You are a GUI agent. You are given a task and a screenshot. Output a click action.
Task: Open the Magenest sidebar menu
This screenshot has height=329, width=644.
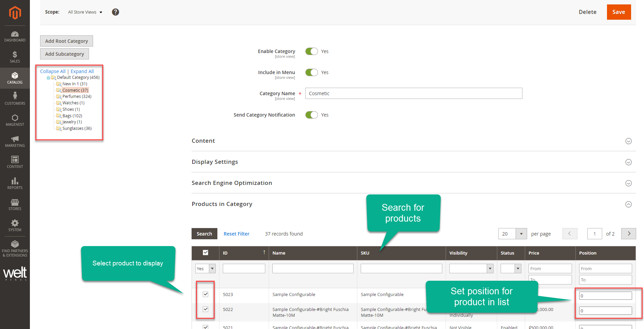click(15, 120)
